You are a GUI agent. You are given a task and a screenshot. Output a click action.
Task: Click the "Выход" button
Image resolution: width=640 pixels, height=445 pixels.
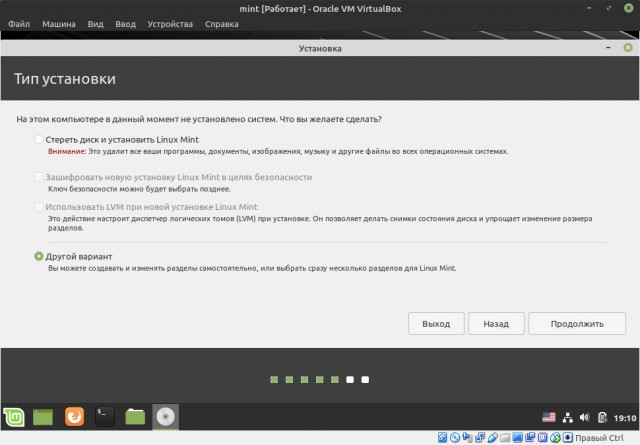pyautogui.click(x=436, y=324)
